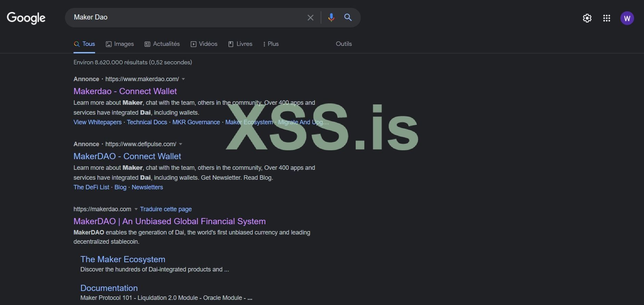Switch to the Vidéos tab
The height and width of the screenshot is (305, 644).
[204, 44]
